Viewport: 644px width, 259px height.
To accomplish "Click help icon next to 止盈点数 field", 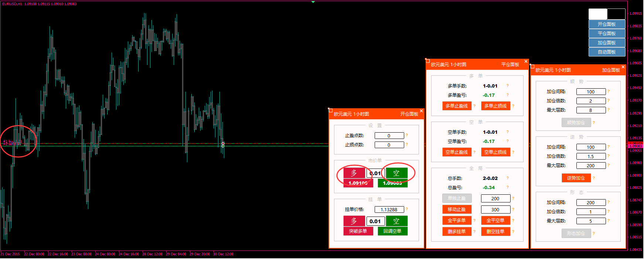I will tap(407, 135).
